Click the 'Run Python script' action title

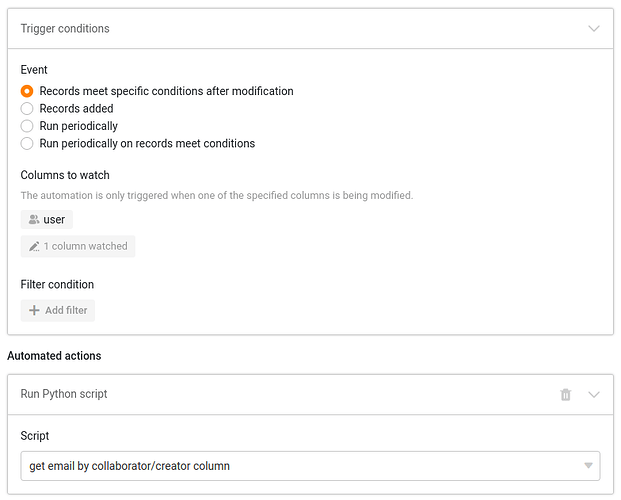tap(64, 394)
